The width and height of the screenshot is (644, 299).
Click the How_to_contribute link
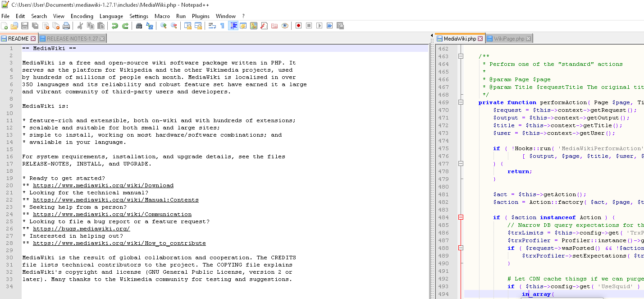pyautogui.click(x=119, y=243)
